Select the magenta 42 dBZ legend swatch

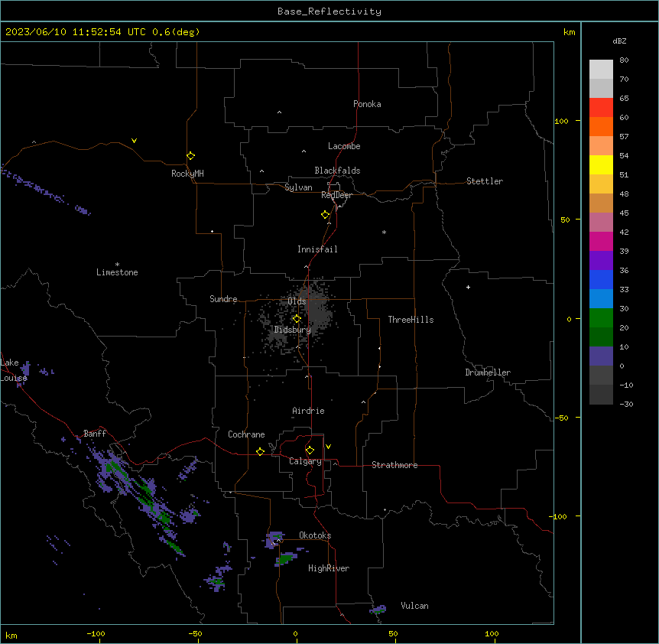click(x=601, y=241)
